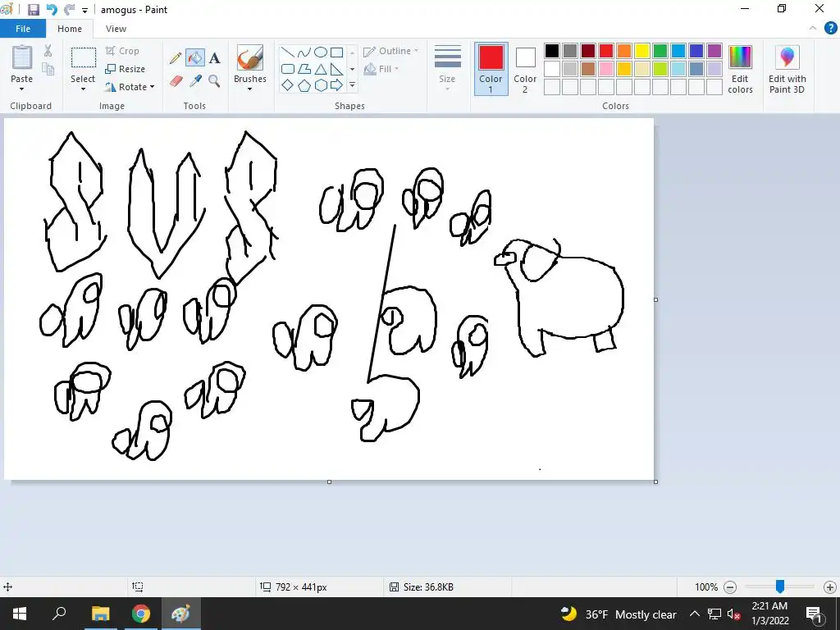Save the file from quick access toolbar
Viewport: 840px width, 630px height.
click(x=33, y=10)
